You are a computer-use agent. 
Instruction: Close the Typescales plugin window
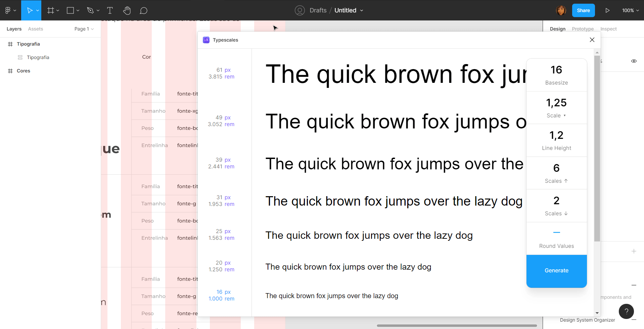(x=592, y=40)
